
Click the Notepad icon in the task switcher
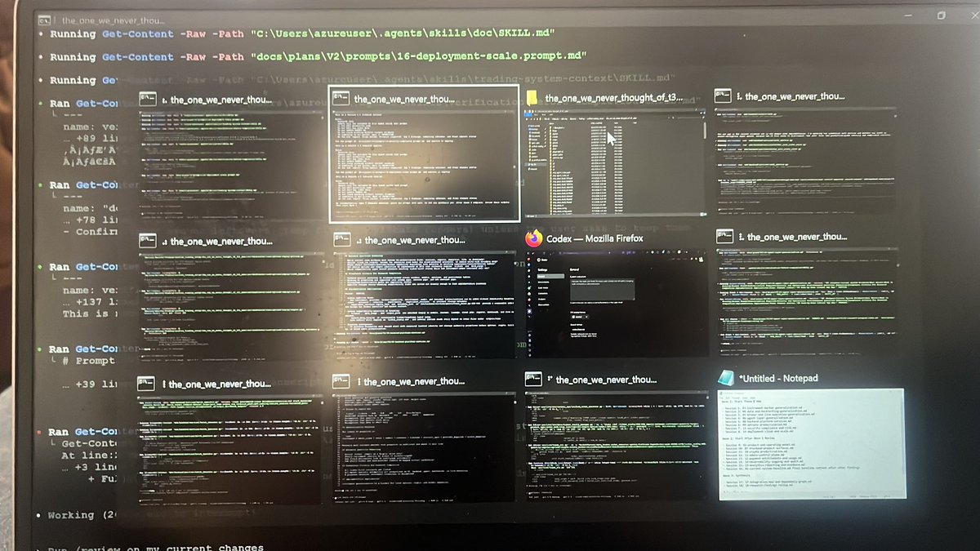coord(724,378)
